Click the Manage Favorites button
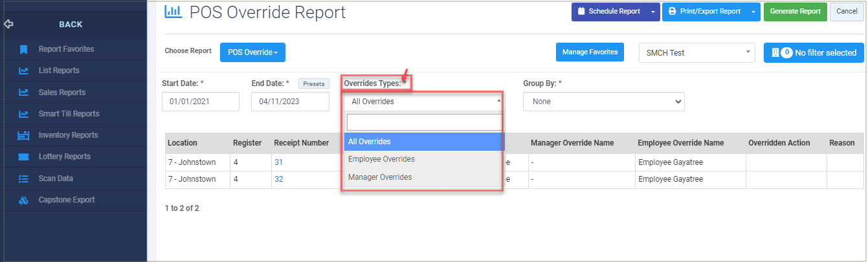This screenshot has height=262, width=868. coord(590,52)
